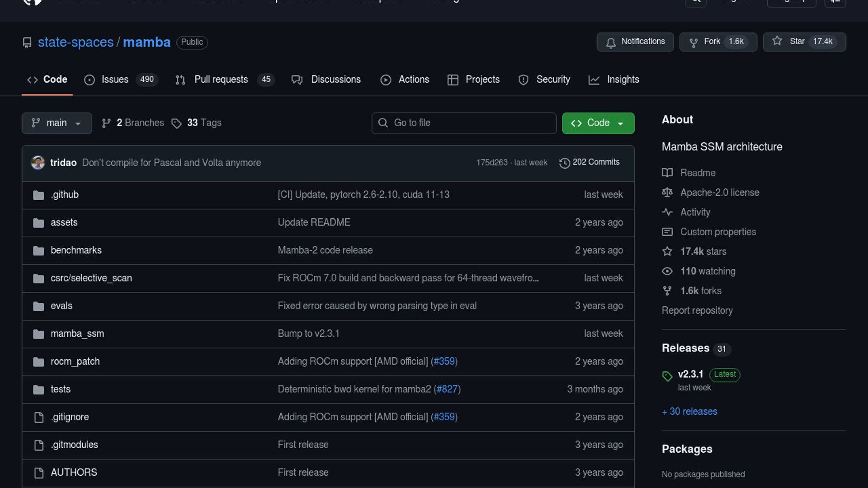This screenshot has width=868, height=488.
Task: Expand the green Code dropdown button
Action: point(598,123)
